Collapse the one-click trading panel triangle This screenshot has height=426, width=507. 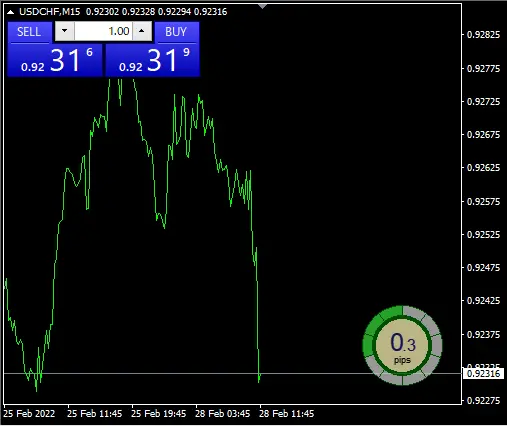11,12
